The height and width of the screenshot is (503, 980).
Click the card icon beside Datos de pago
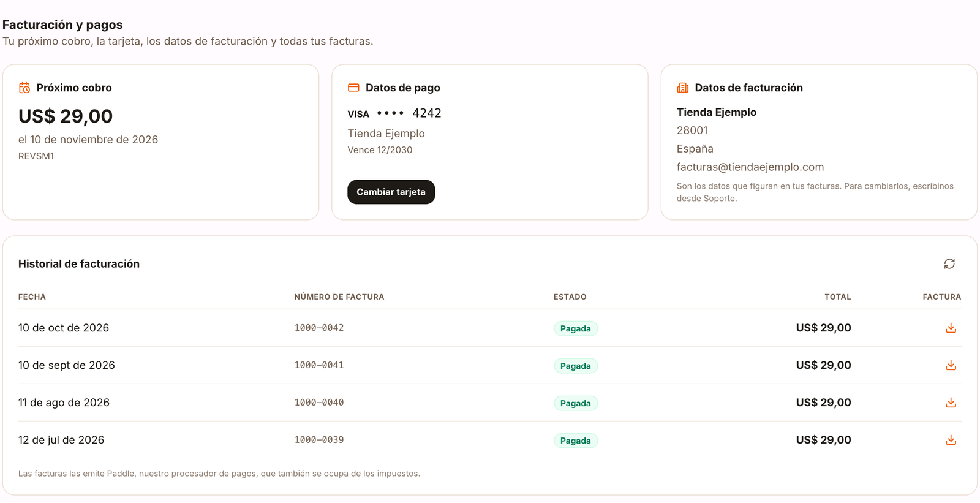click(x=353, y=88)
